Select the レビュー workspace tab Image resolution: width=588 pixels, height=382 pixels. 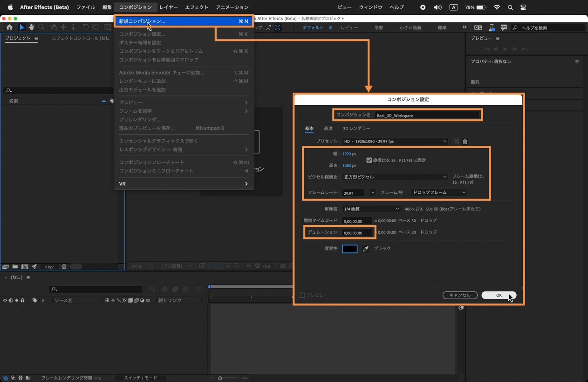pyautogui.click(x=349, y=28)
